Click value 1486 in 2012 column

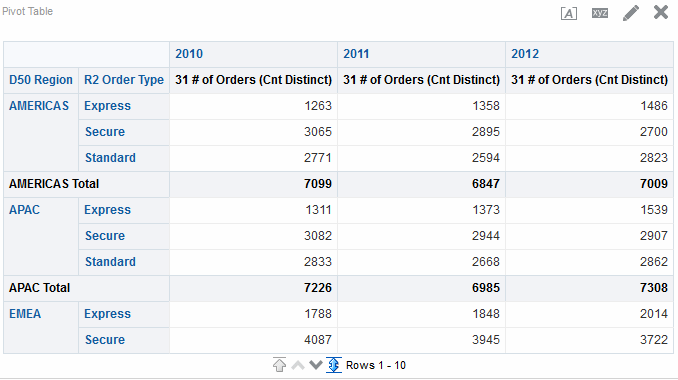point(654,106)
